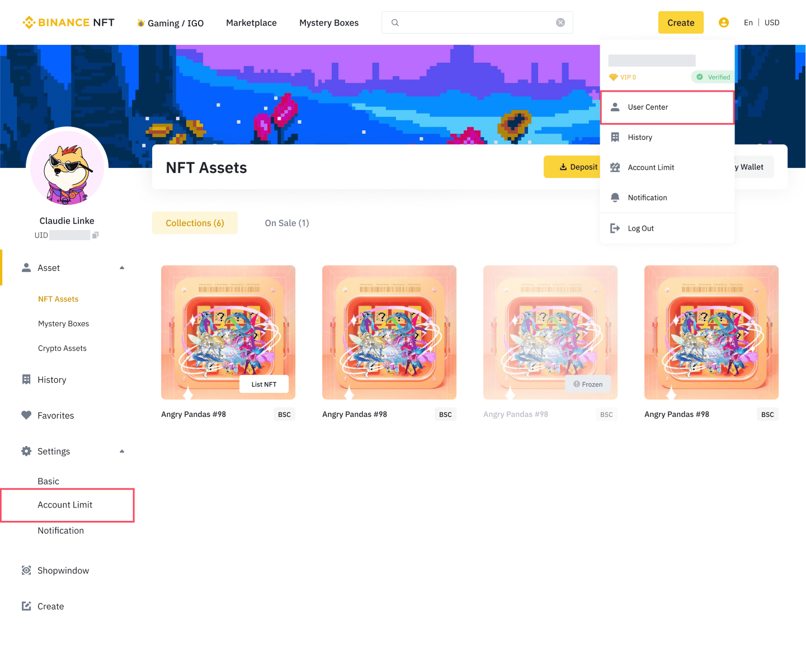
Task: Click the Binance NFT logo
Action: pyautogui.click(x=68, y=22)
